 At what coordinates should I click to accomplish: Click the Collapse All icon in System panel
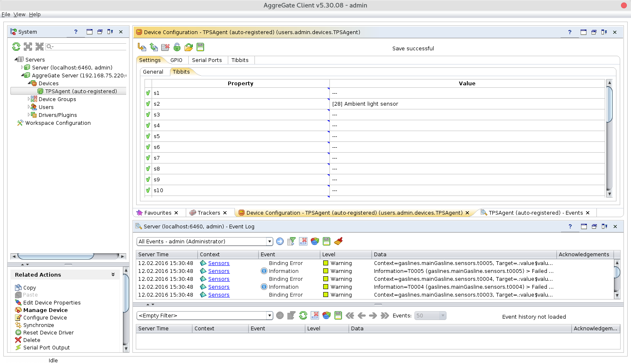(40, 47)
